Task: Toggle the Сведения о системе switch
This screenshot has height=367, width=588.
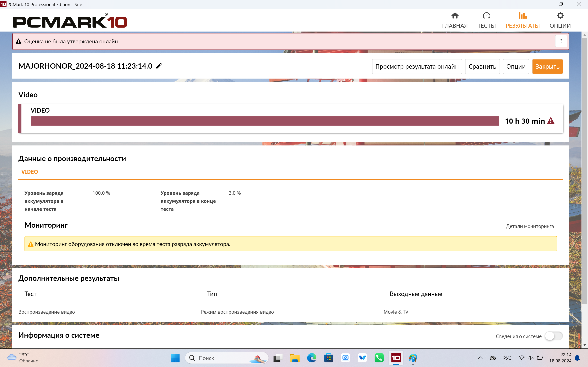Action: click(554, 336)
